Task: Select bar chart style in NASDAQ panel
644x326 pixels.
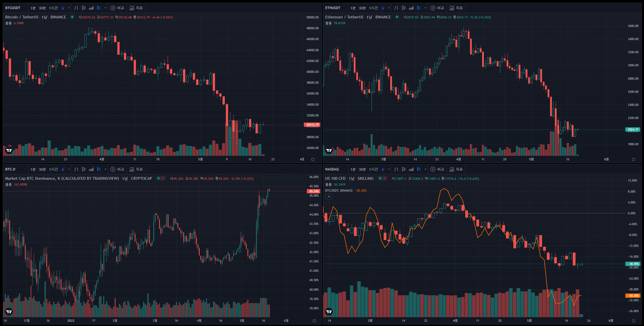Action: click(x=396, y=169)
